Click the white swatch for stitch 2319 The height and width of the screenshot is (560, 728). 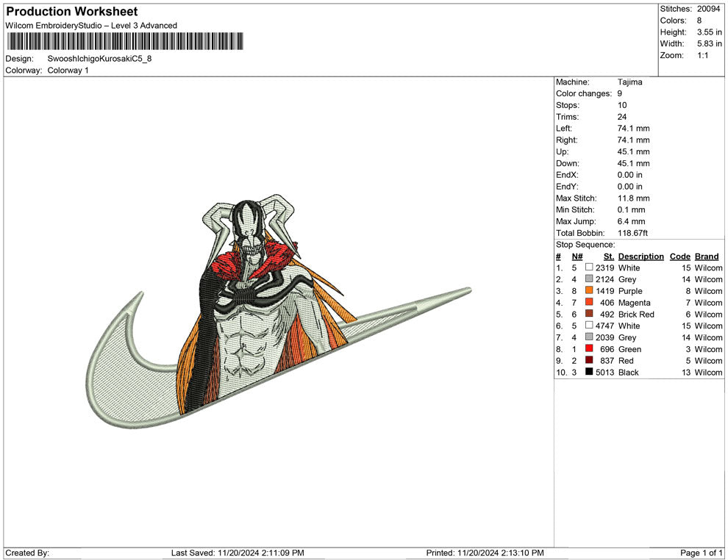(589, 268)
